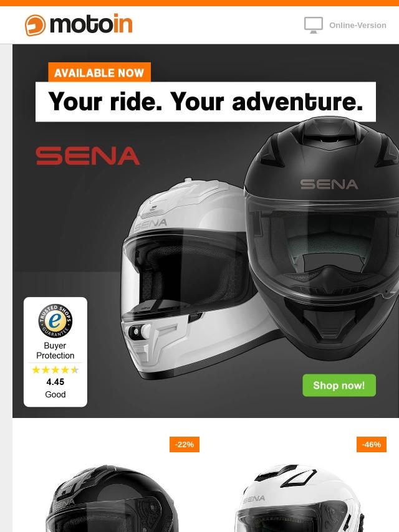The image size is (399, 532).
Task: Click the motoin logo
Action: (x=79, y=25)
